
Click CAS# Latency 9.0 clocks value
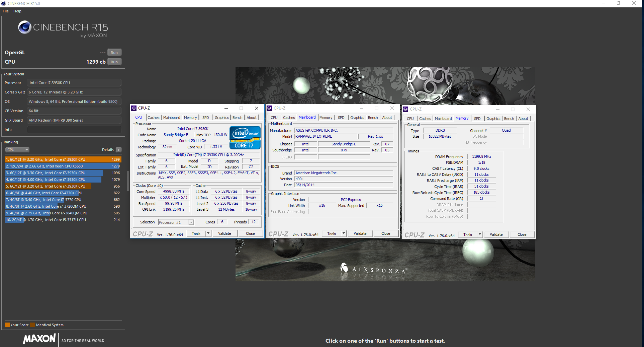point(481,168)
